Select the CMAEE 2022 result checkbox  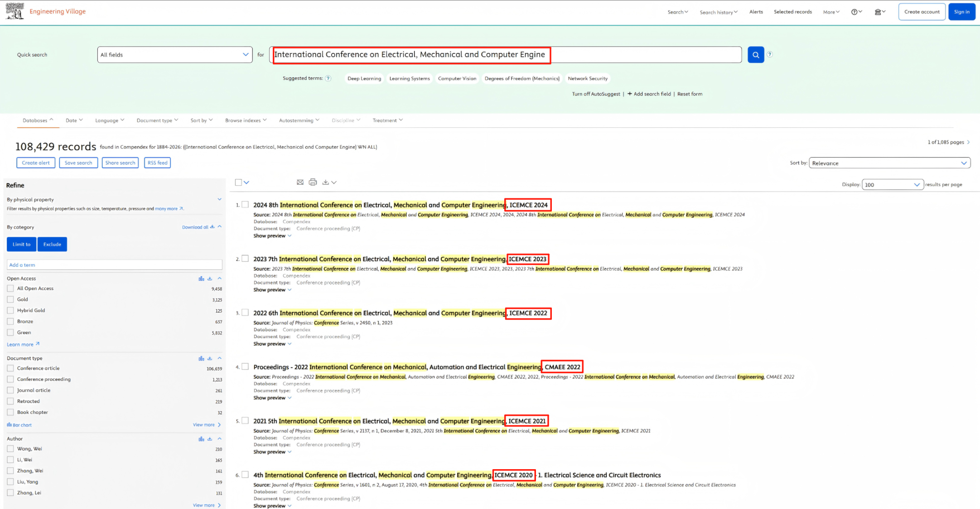tap(245, 367)
